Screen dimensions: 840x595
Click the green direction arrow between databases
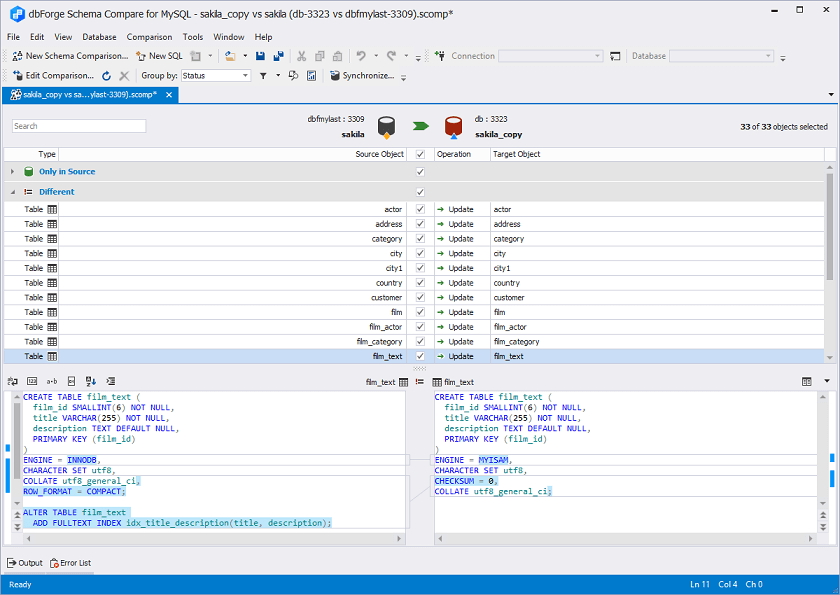(421, 126)
